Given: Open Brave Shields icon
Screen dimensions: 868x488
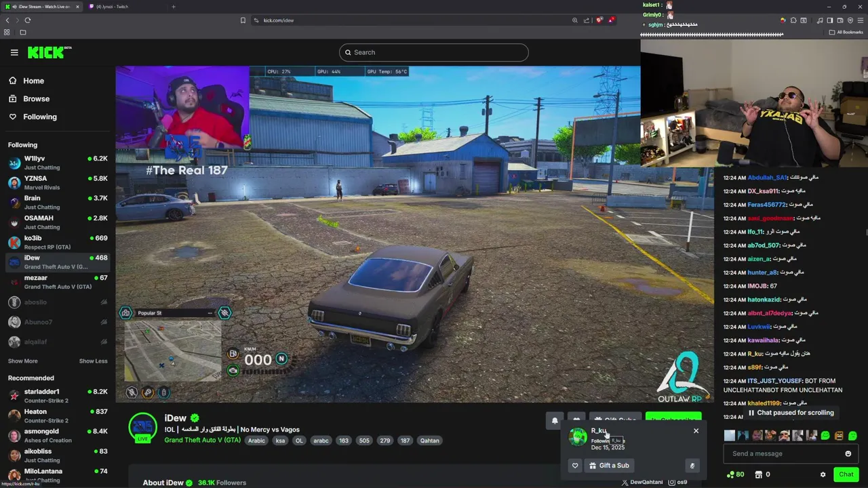Looking at the screenshot, I should 599,20.
